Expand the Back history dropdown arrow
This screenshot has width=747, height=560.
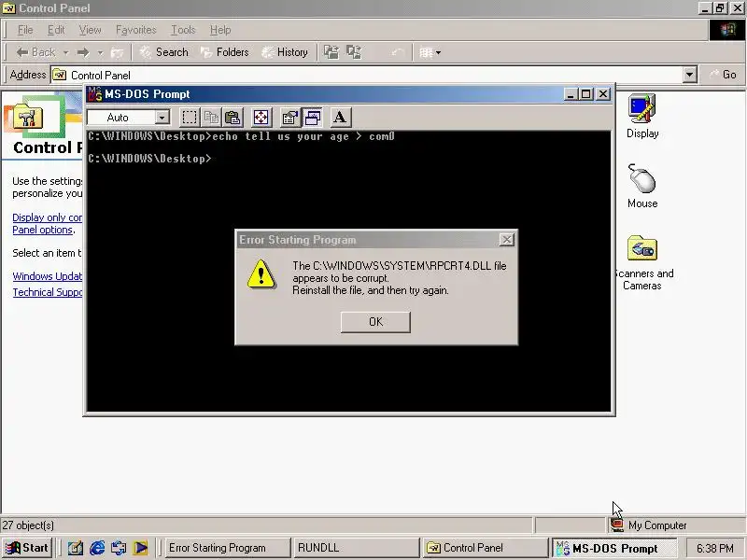tap(65, 52)
